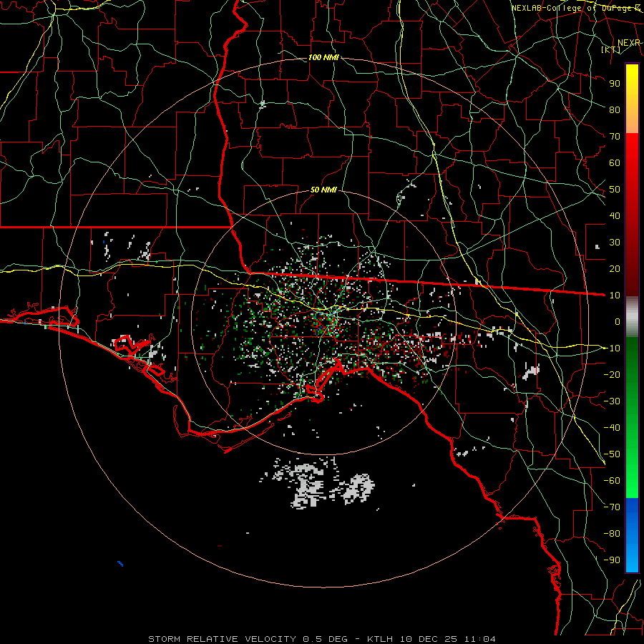Click the positive 50 scale value

[615, 190]
